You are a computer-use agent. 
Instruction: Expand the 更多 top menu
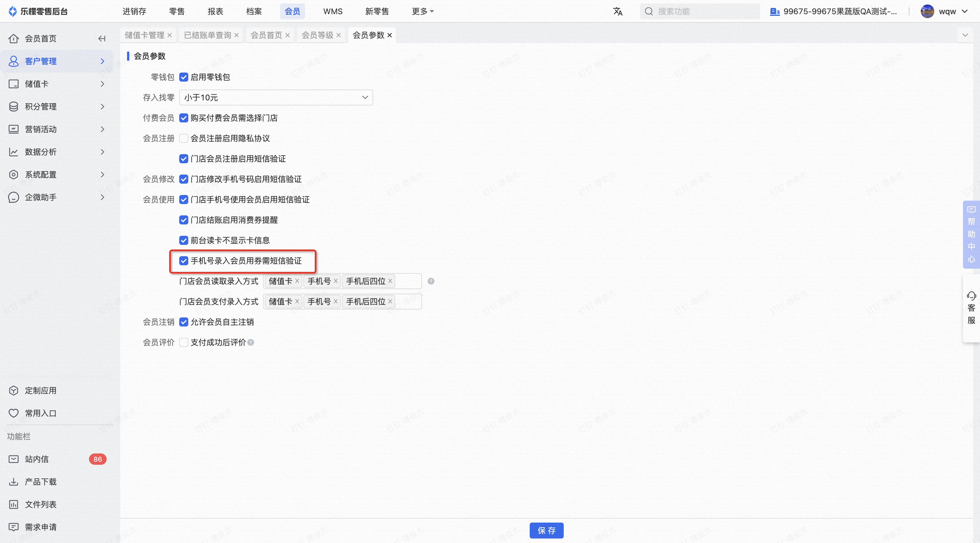pos(423,11)
